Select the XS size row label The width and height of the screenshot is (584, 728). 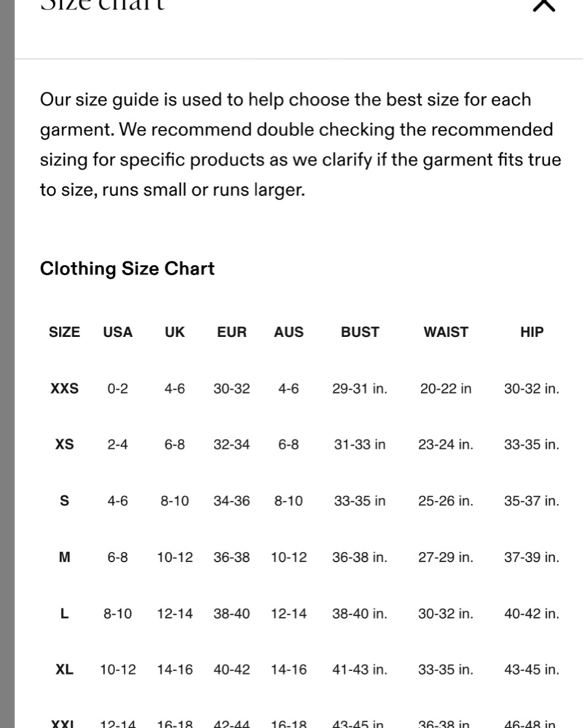[65, 444]
